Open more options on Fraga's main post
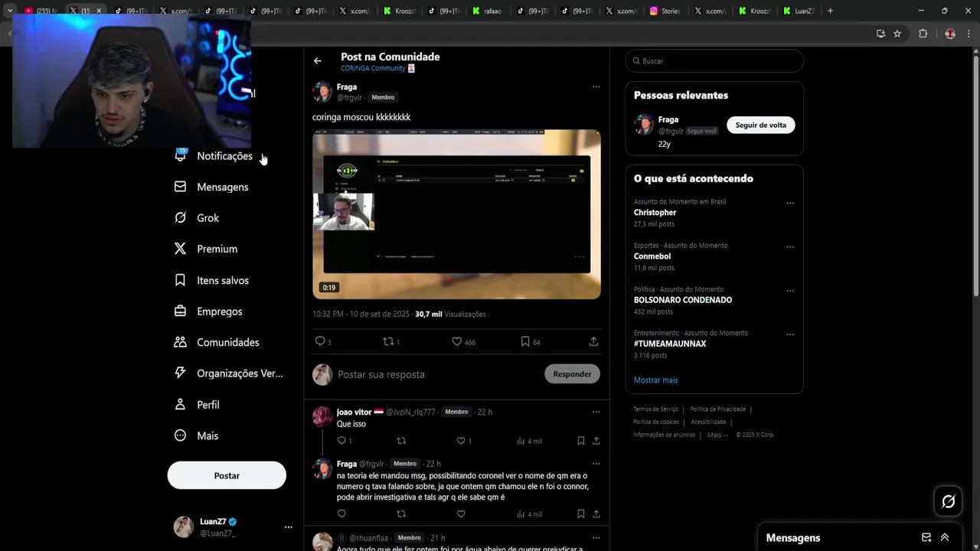 pos(596,86)
